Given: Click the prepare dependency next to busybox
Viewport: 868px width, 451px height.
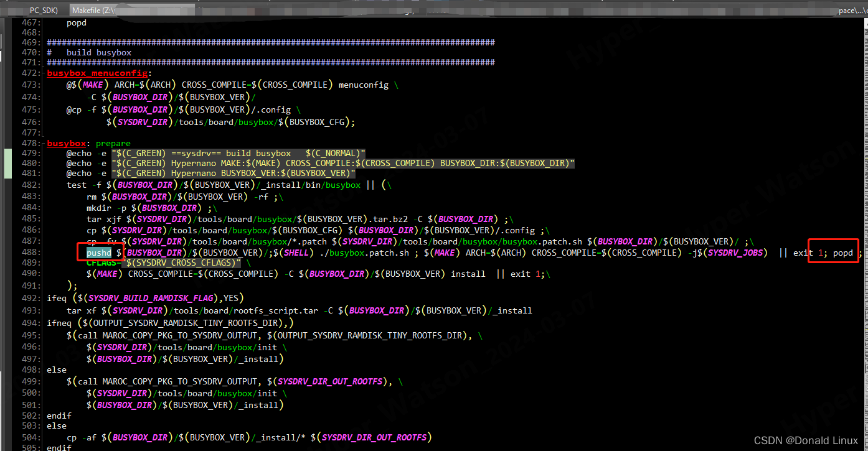Looking at the screenshot, I should pos(113,143).
